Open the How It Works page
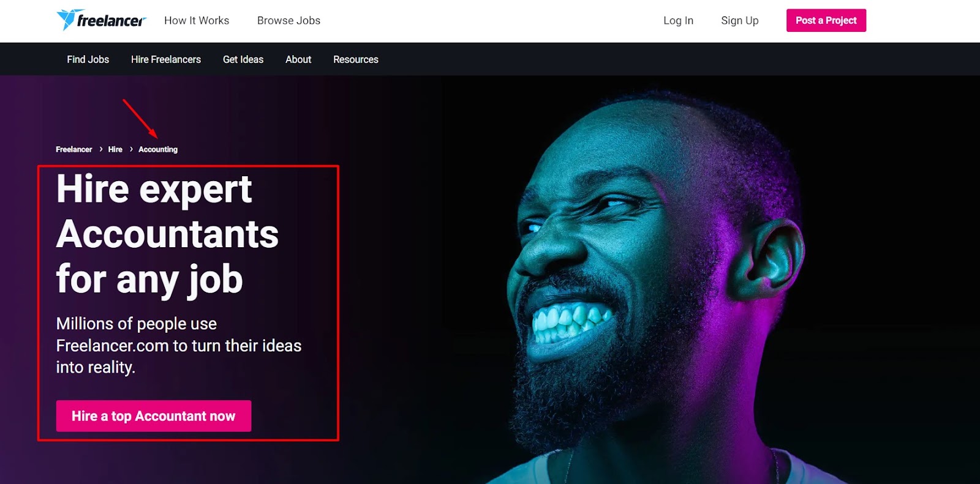 (x=197, y=21)
